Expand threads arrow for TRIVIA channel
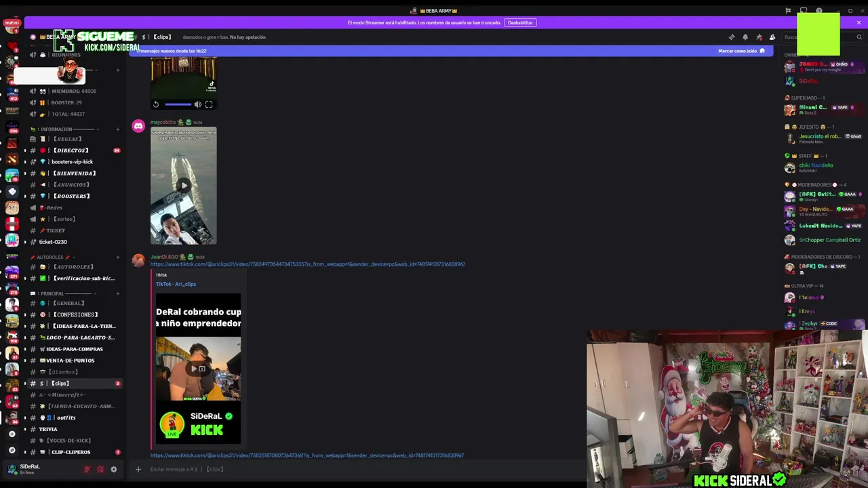Screen dimensions: 868x488 [x=25, y=429]
